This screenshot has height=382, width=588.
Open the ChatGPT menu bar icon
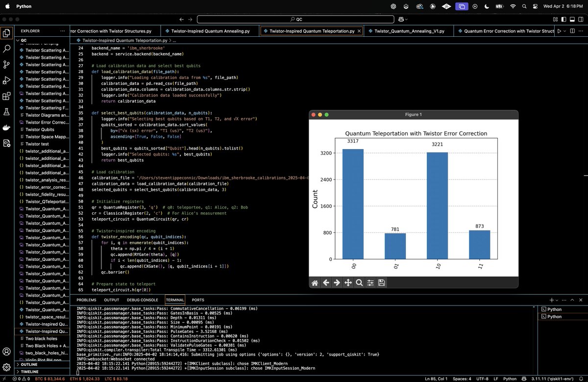pyautogui.click(x=393, y=6)
